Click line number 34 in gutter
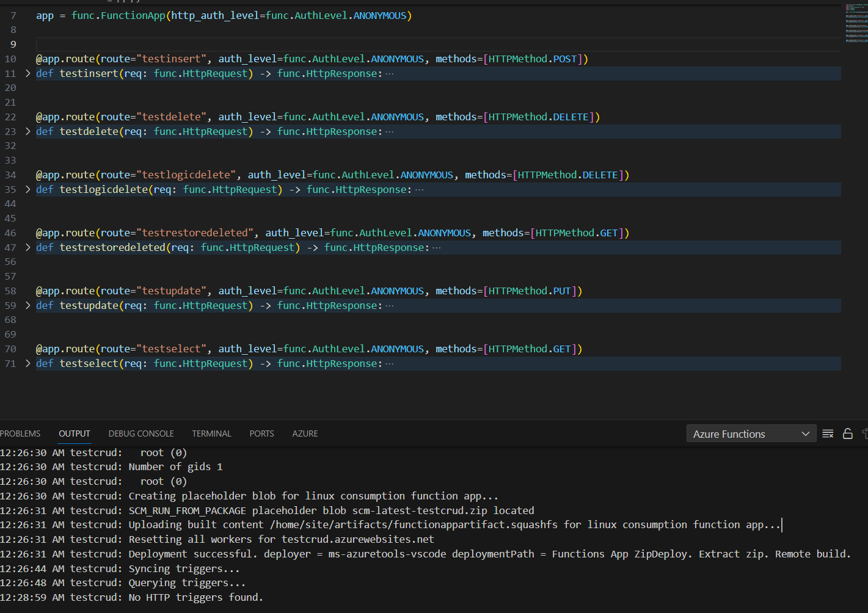 [x=10, y=175]
